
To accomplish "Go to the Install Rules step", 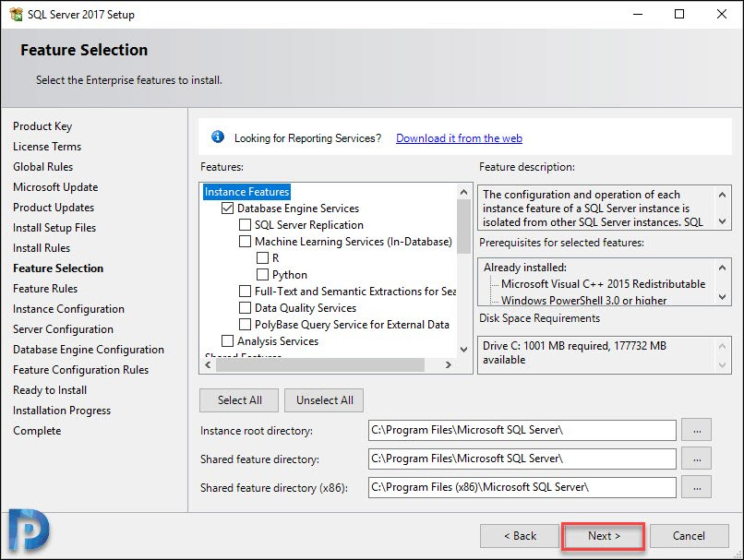I will [42, 248].
